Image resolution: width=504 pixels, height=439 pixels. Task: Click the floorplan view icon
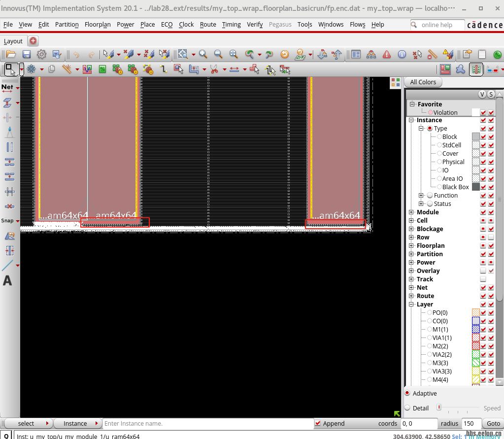(x=445, y=69)
